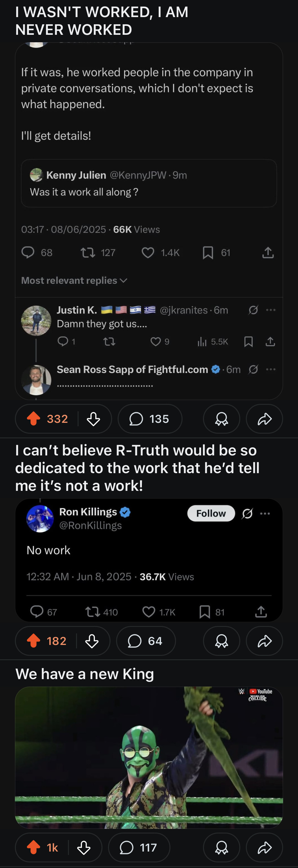Open the 'We have a new King' image
Screen dimensions: 298x868
point(149,757)
